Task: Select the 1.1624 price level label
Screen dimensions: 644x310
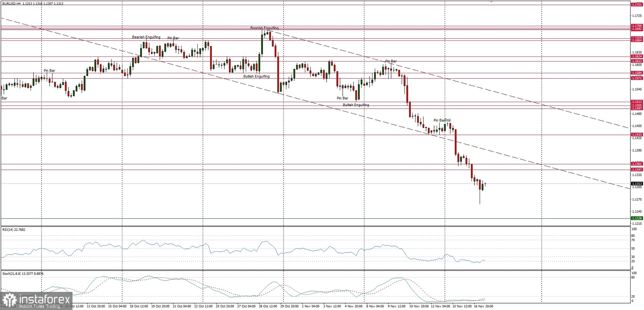Action: (637, 57)
